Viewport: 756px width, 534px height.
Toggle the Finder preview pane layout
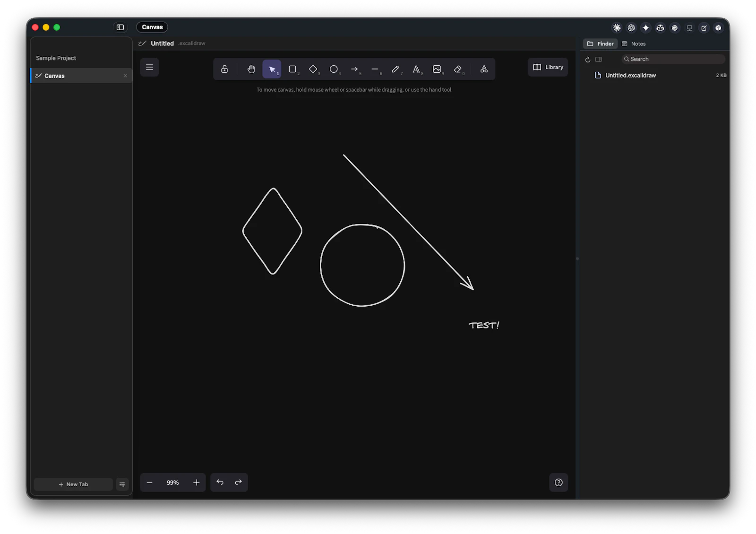(599, 60)
